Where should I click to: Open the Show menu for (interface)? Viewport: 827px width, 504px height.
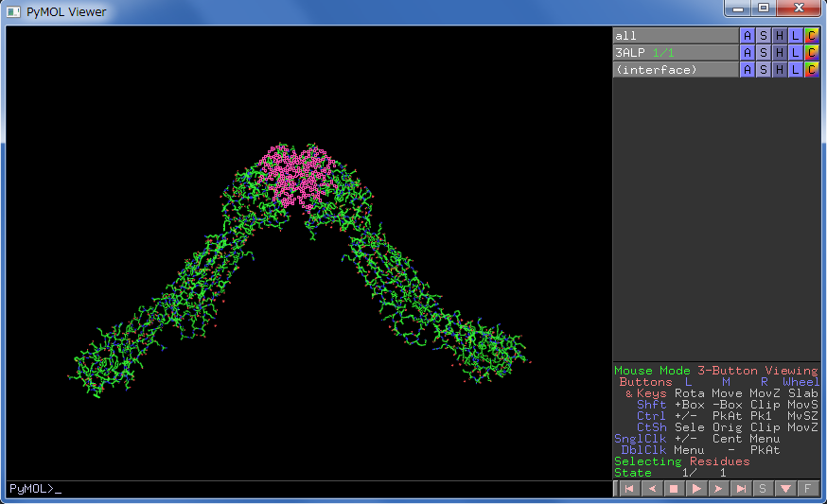click(x=764, y=70)
